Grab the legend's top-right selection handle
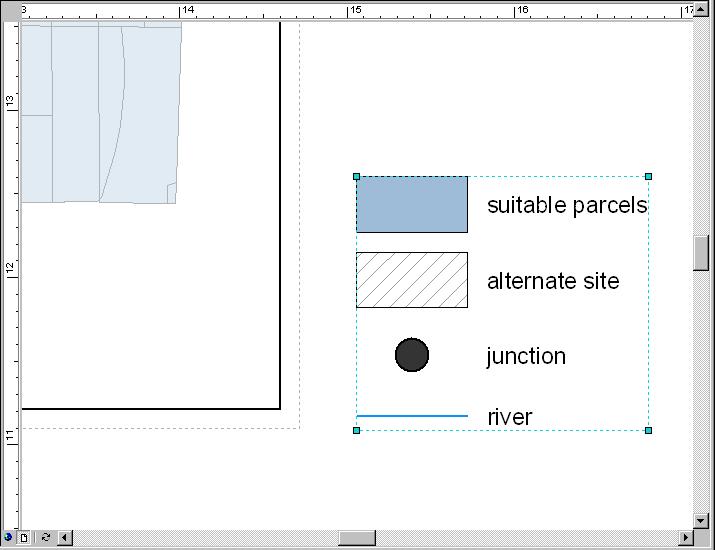715x550 pixels. click(x=648, y=176)
